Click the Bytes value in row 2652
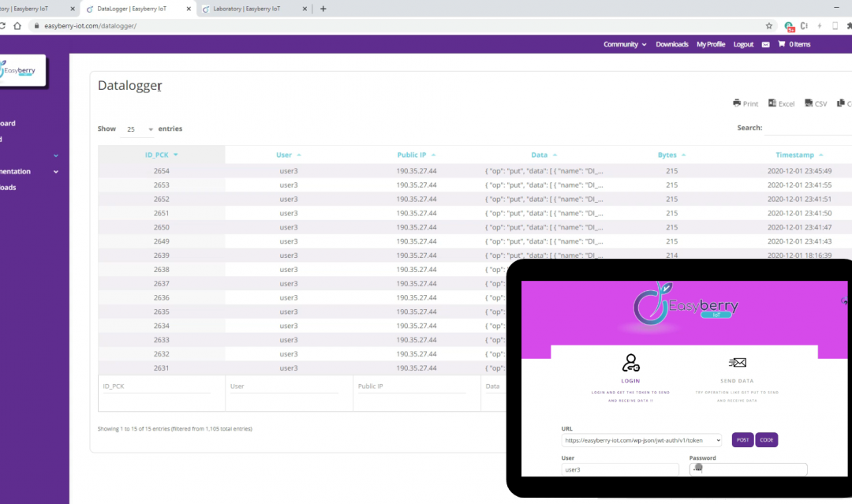The width and height of the screenshot is (852, 504). [671, 199]
